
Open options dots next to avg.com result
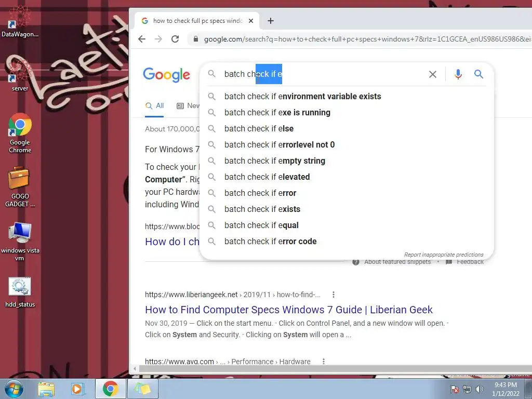pos(324,362)
